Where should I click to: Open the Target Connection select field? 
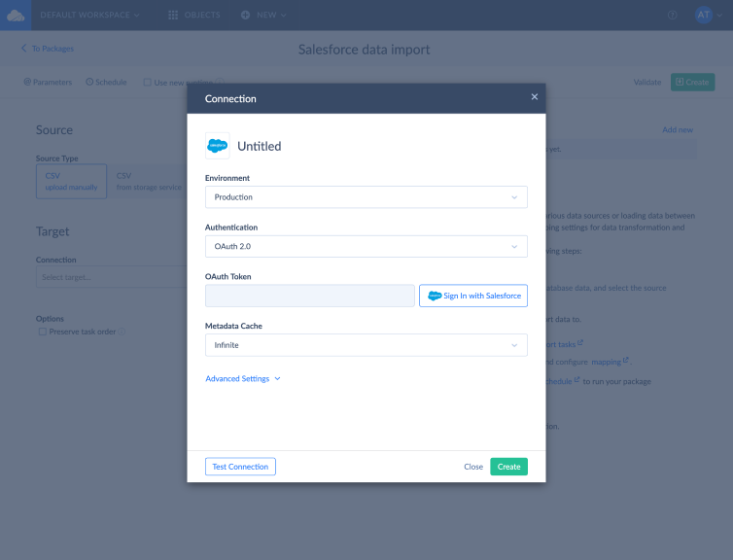111,277
